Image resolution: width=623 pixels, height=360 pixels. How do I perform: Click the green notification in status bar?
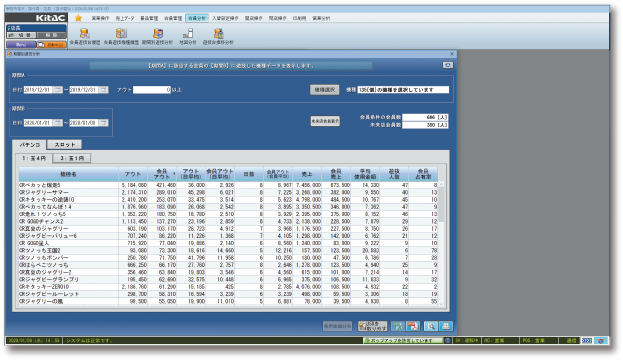point(403,341)
